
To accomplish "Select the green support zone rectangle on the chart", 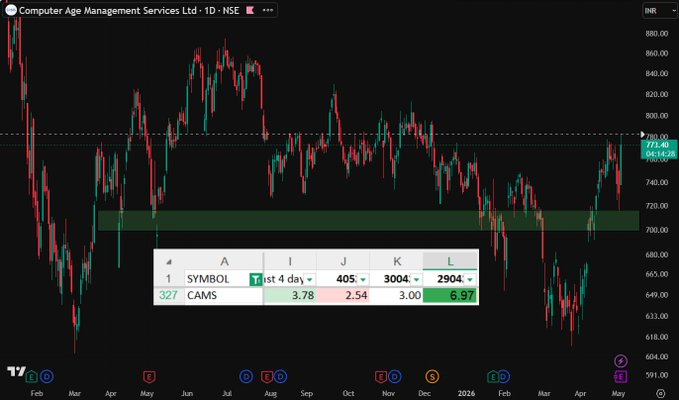I will click(369, 221).
